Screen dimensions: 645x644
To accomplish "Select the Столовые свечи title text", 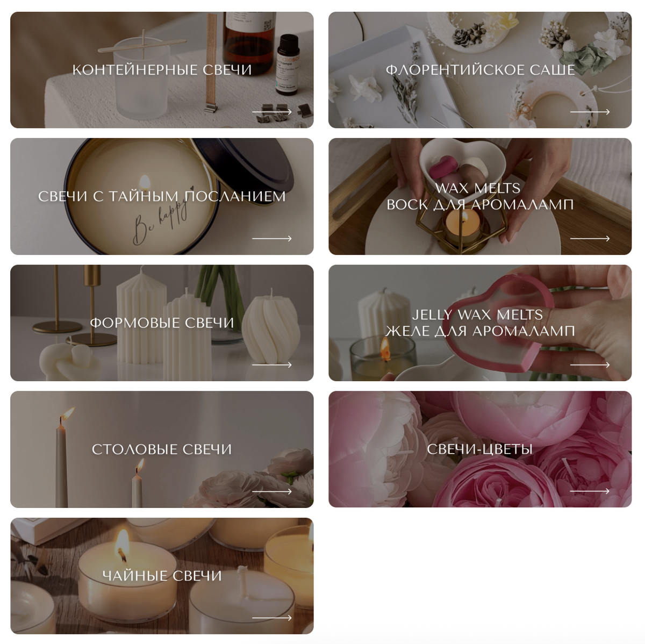I will click(162, 449).
